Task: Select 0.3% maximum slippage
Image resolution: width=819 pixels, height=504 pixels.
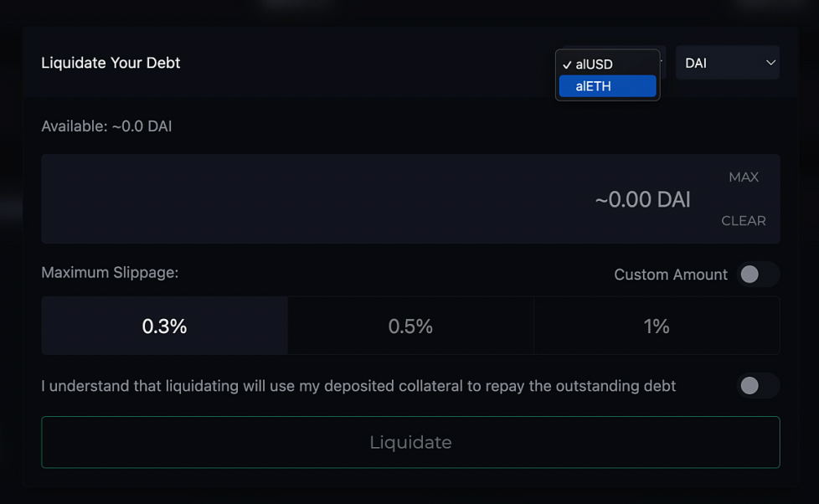Action: pos(164,327)
